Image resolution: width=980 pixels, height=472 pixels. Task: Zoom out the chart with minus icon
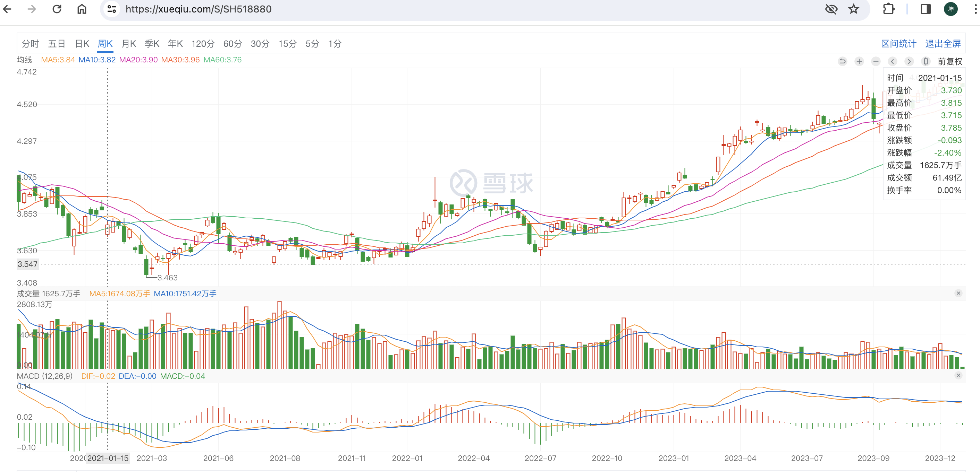point(876,61)
